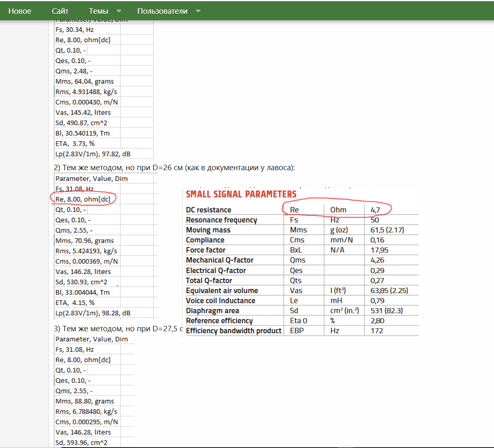Select the Bl, 33.004044, Tm cell
Viewport: 494px width, 448px height.
(83, 292)
